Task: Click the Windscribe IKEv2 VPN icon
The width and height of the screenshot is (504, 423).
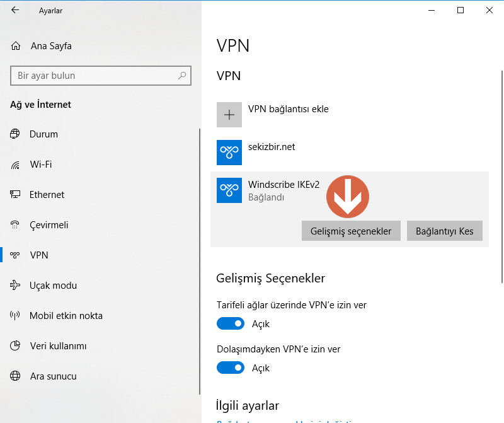Action: tap(229, 190)
